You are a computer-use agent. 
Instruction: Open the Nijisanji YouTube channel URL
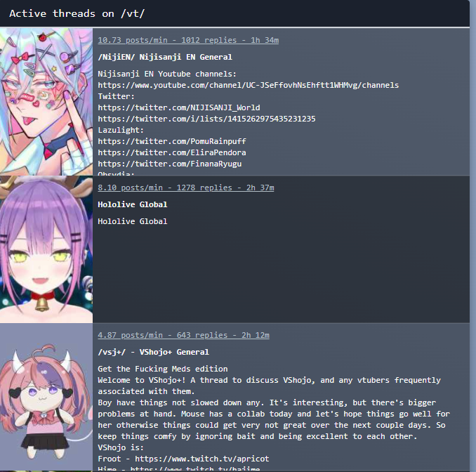tap(249, 86)
